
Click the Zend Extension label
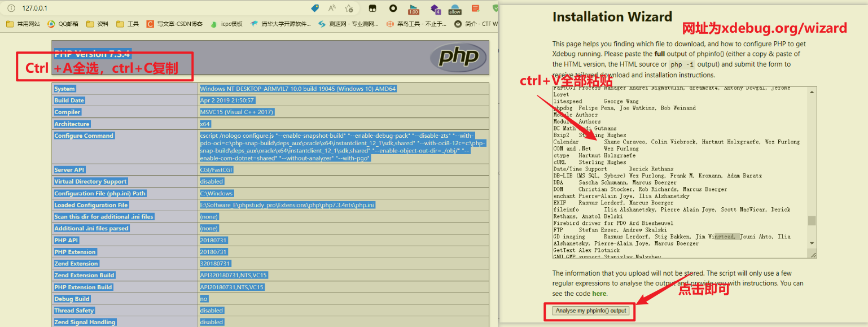[76, 264]
